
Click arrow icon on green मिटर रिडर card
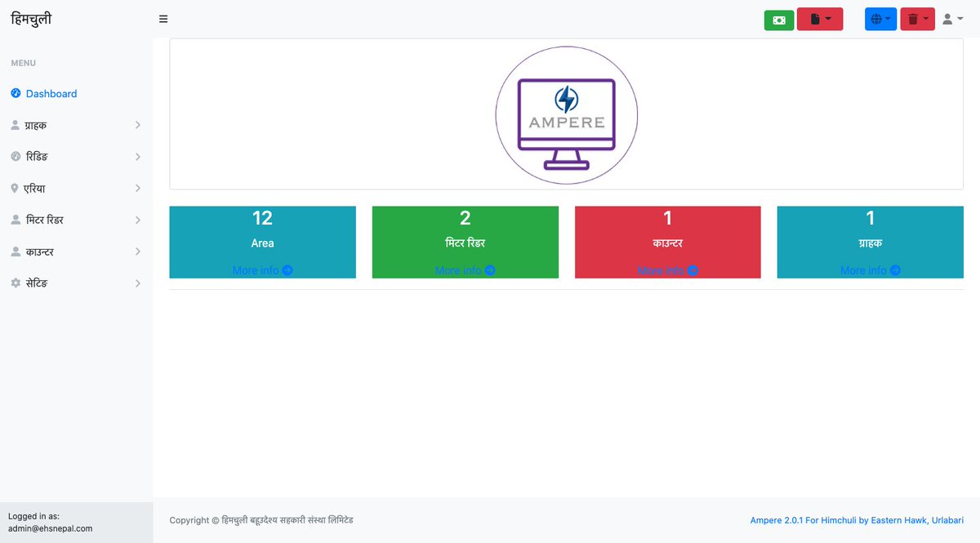(490, 270)
